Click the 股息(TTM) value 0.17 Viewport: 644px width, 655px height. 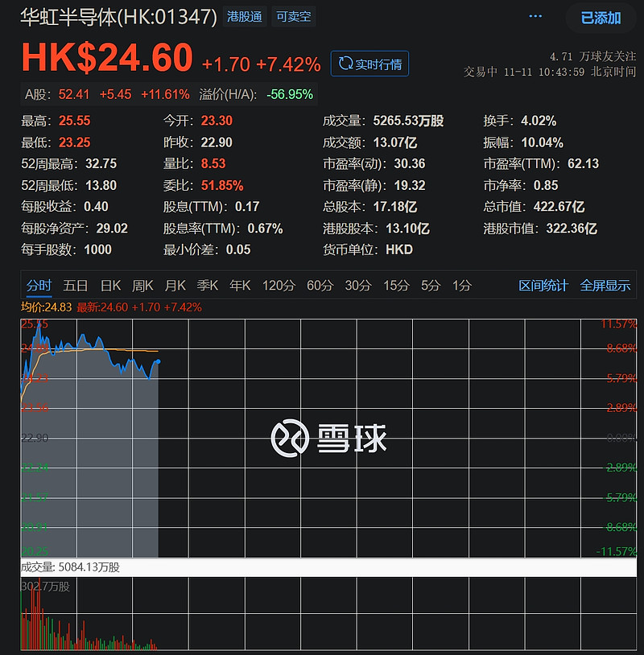(x=247, y=207)
